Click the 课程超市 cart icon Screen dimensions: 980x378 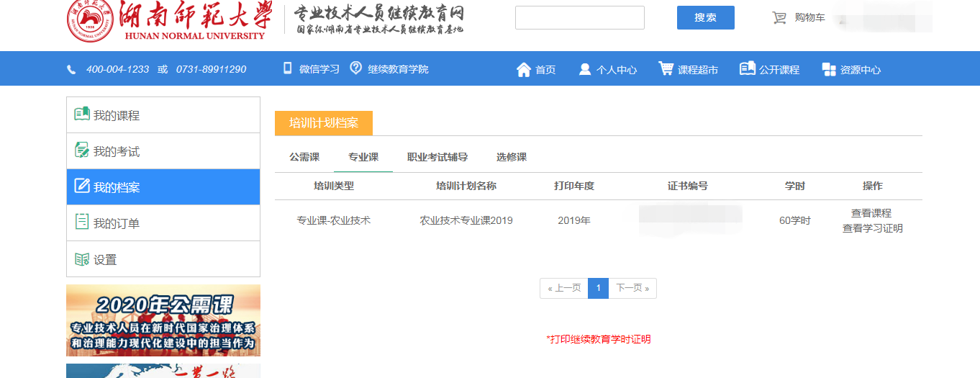pyautogui.click(x=666, y=69)
